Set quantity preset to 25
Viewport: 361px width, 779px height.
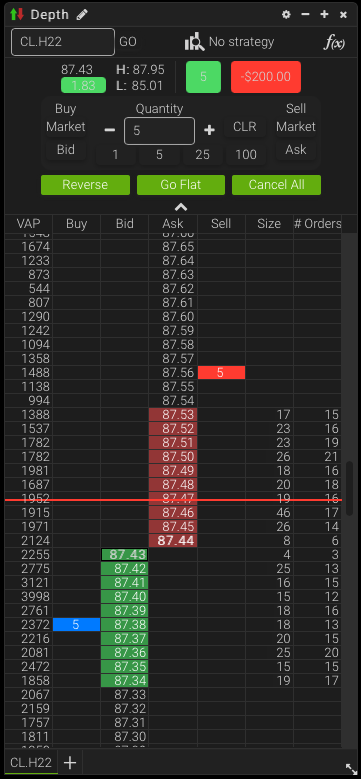(x=203, y=155)
